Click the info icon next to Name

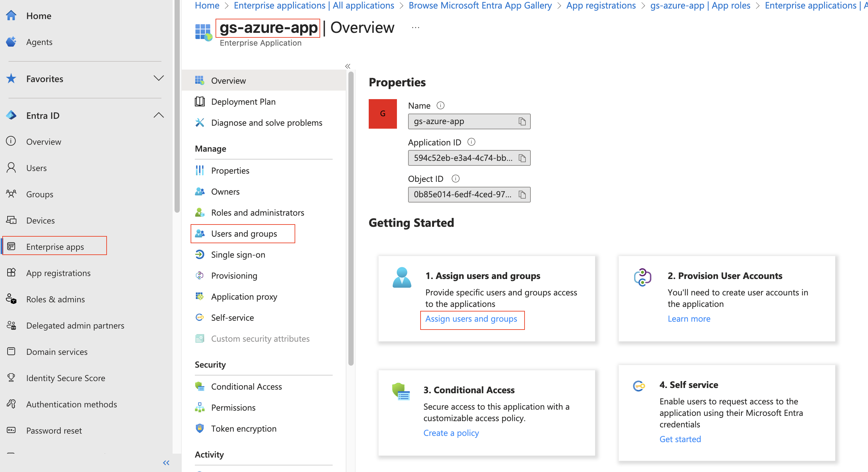click(441, 105)
